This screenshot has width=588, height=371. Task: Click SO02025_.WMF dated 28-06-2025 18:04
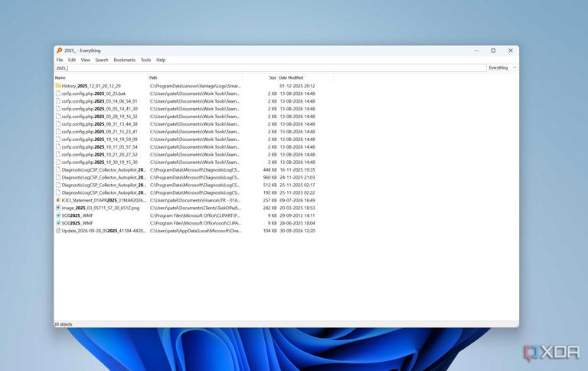pyautogui.click(x=77, y=223)
